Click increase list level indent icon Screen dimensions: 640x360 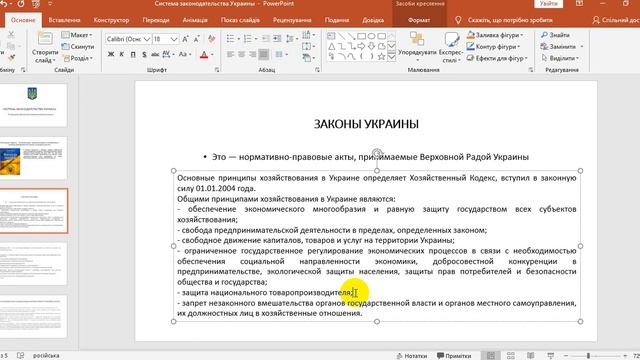click(277, 39)
